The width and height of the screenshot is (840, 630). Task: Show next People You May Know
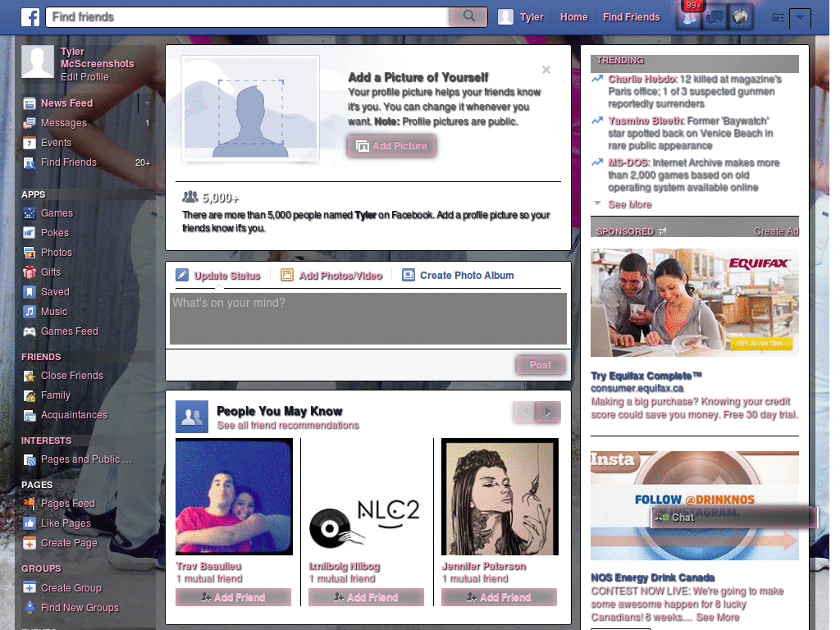pyautogui.click(x=548, y=412)
